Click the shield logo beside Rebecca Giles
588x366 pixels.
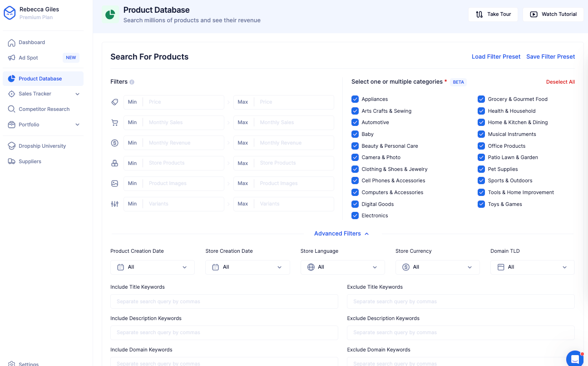(x=10, y=13)
